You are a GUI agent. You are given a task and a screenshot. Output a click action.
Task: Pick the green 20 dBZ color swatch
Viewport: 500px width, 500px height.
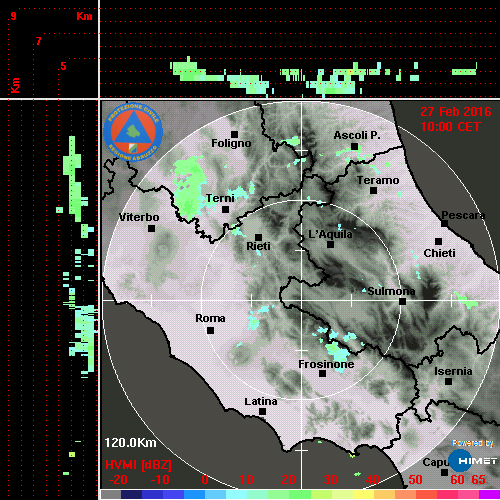(x=289, y=494)
